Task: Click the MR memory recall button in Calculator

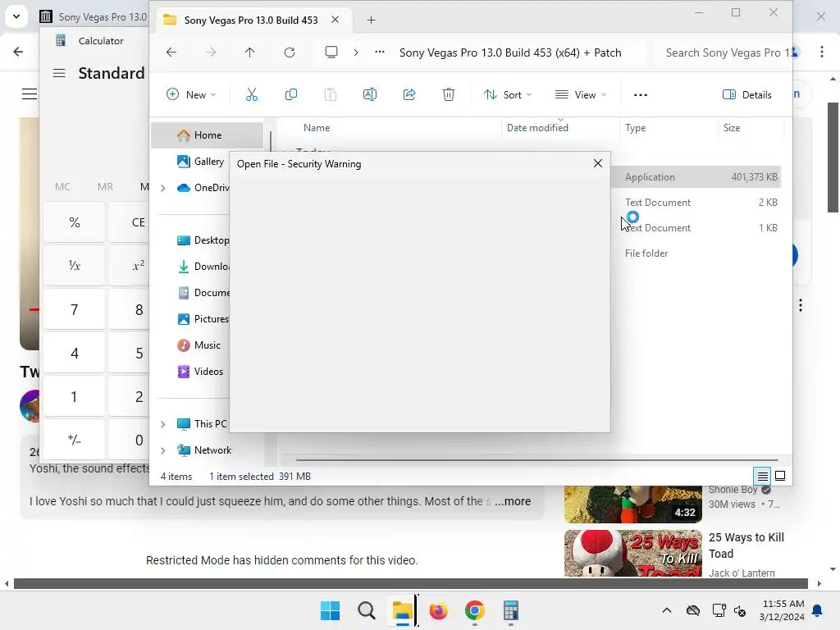Action: (x=105, y=186)
